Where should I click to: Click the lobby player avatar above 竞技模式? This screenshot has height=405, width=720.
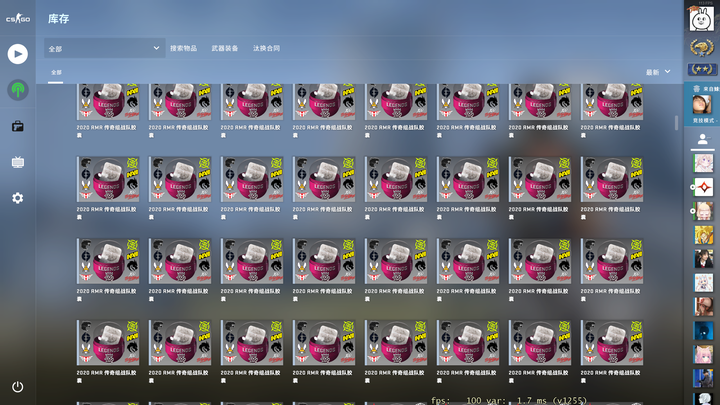(x=701, y=105)
